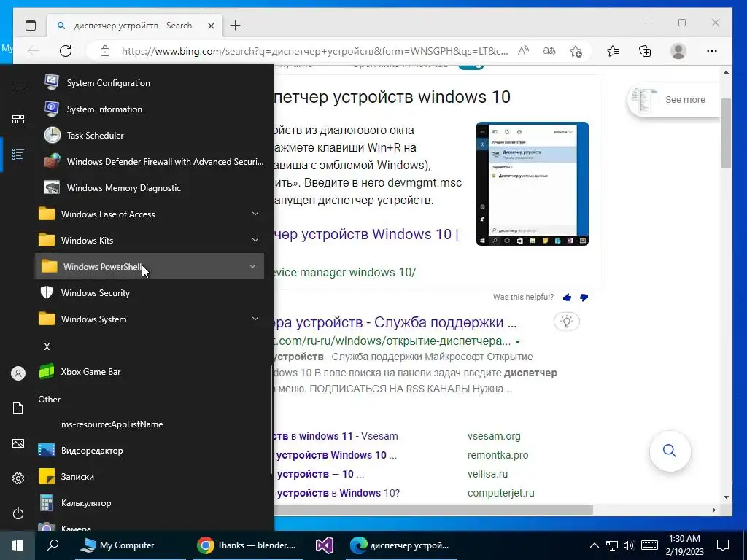Open Windows Security app
The image size is (747, 560).
coord(149,293)
